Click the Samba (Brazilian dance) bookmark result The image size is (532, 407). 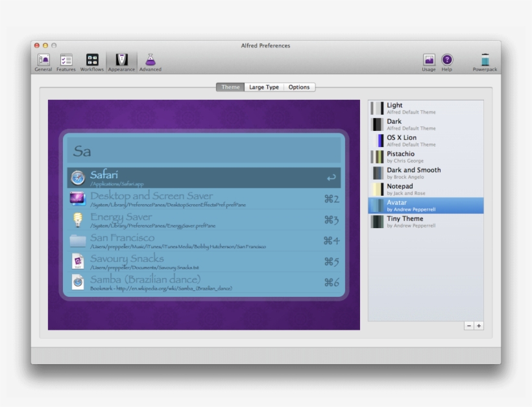tap(204, 283)
